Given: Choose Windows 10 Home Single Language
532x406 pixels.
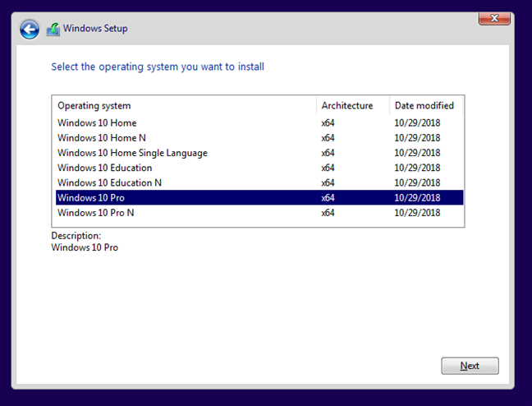Looking at the screenshot, I should (x=259, y=153).
